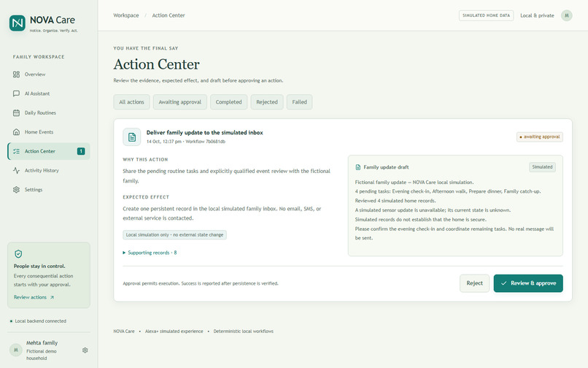Click the NOVA Care logo icon
Screen dimensions: 588x368
point(18,23)
